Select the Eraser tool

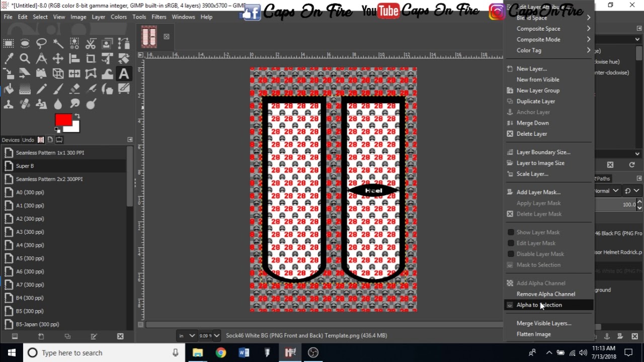[x=74, y=89]
